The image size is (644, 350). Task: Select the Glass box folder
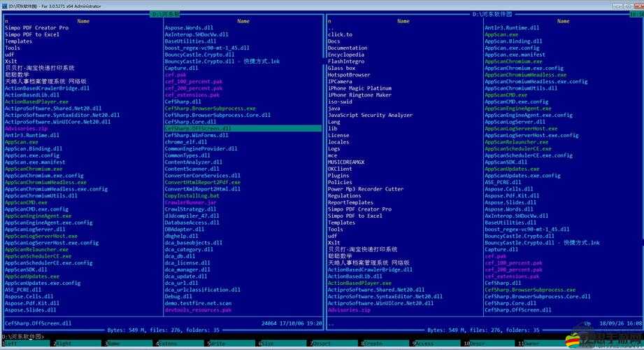341,69
